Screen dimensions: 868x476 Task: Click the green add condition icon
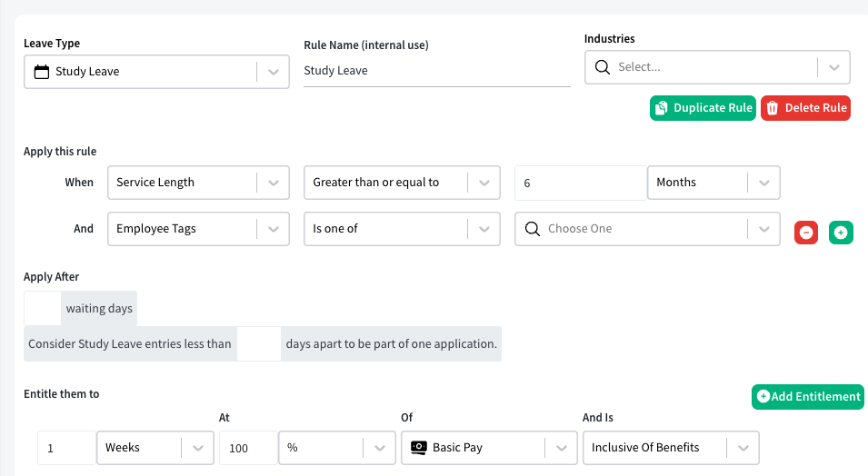(x=841, y=233)
